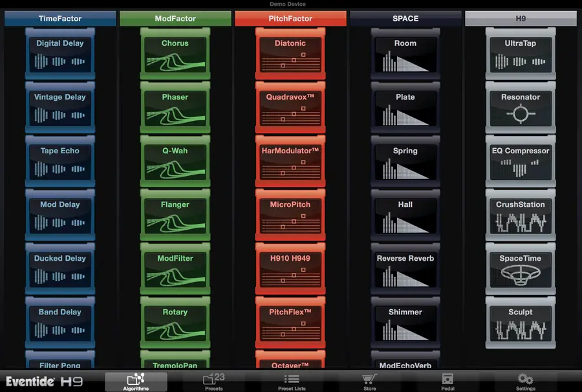Pick the MicroPitch algorithm tile
582x392 pixels.
point(290,215)
